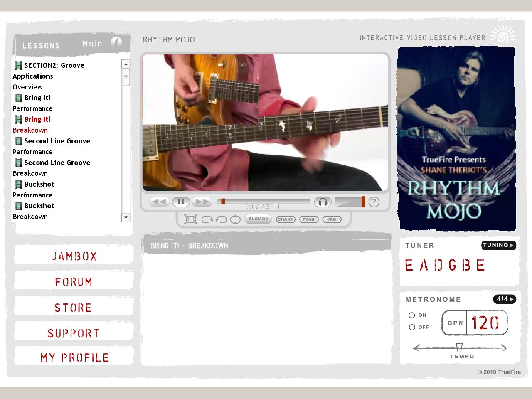Screen dimensions: 532x399
Task: Click film icon beside Second Line Groove Breakdown
Action: pyautogui.click(x=18, y=163)
